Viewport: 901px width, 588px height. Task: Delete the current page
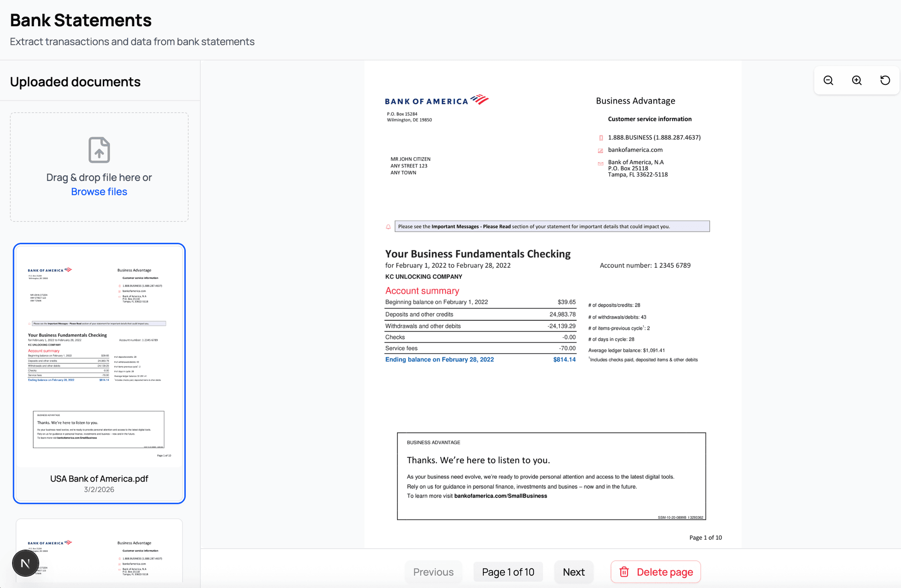[x=655, y=572]
